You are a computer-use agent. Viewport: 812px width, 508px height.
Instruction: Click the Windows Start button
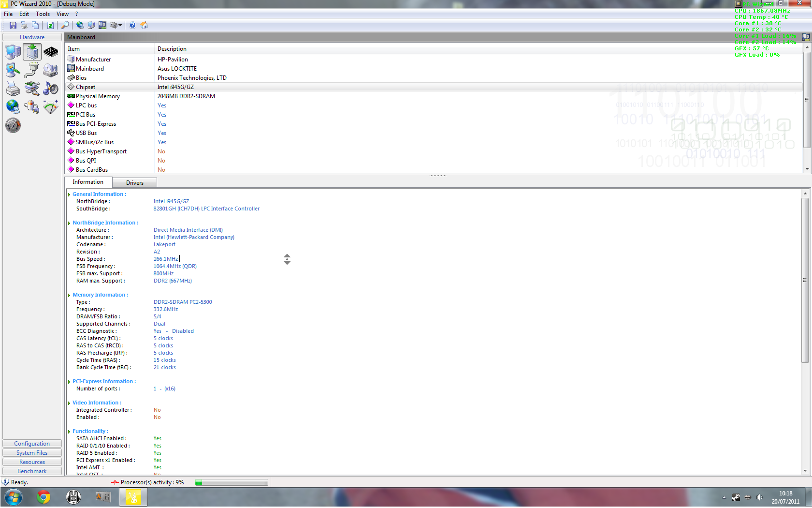pos(13,497)
